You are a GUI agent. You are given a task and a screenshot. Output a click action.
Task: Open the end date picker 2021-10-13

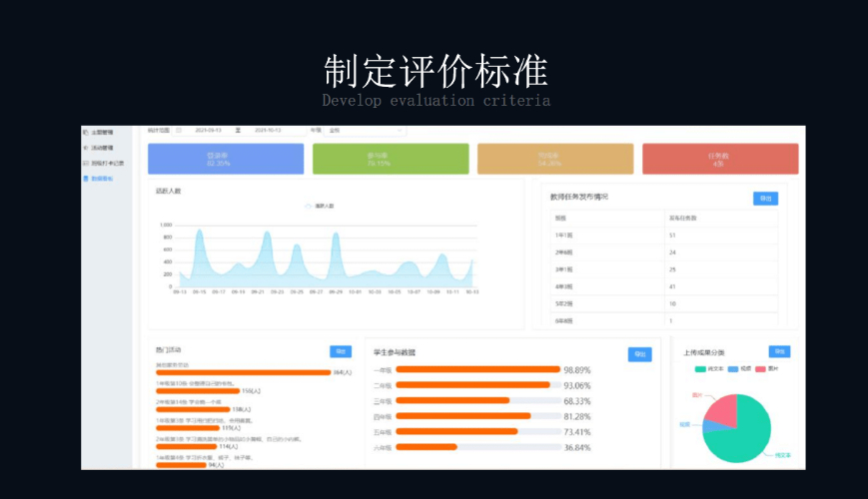[x=267, y=130]
